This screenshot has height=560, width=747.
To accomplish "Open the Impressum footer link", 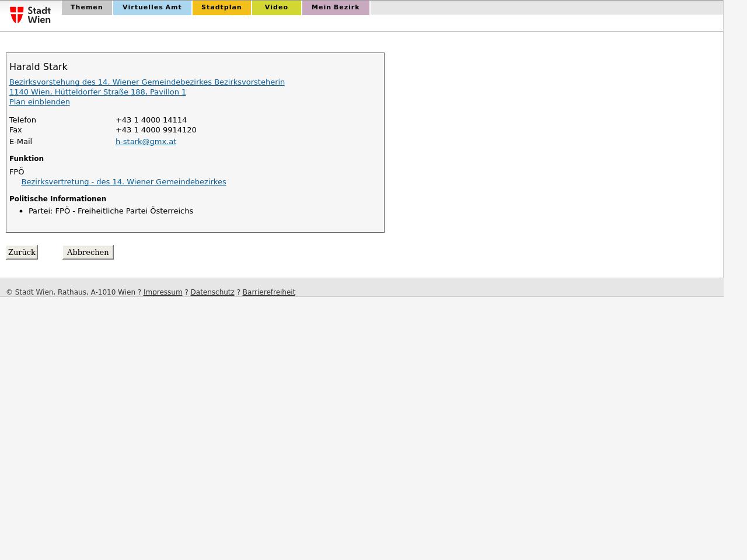I will click(x=162, y=292).
